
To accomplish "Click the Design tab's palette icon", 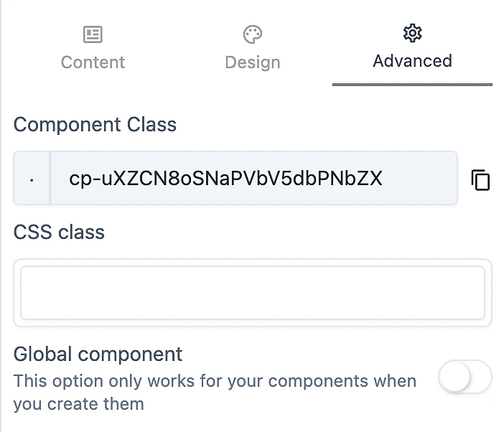I will pos(252,34).
